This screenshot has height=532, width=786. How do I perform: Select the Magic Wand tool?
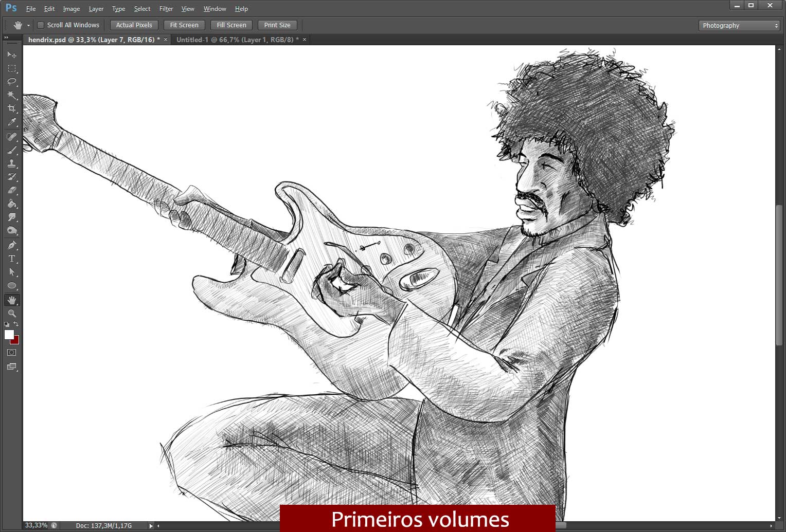12,95
